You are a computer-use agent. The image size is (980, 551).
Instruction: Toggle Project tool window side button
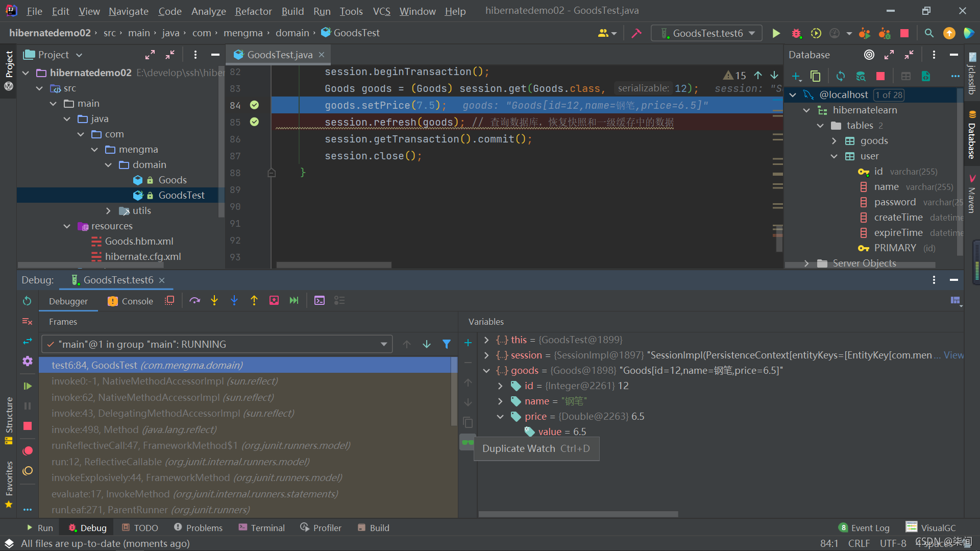click(9, 70)
